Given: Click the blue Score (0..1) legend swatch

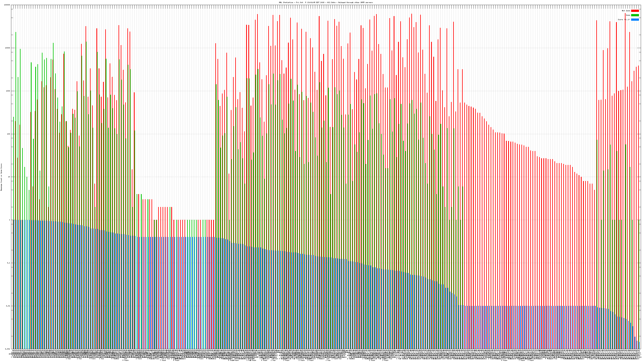Looking at the screenshot, I should pos(635,20).
